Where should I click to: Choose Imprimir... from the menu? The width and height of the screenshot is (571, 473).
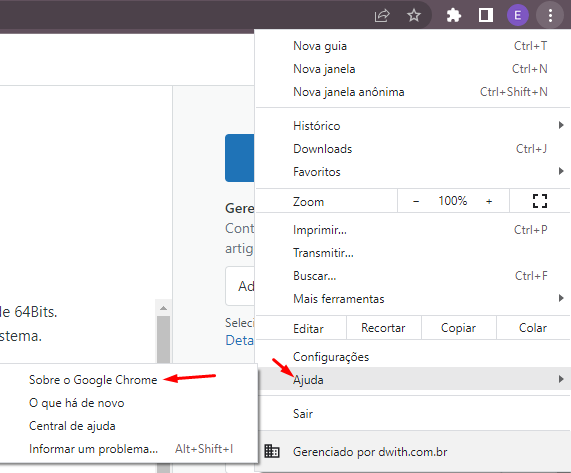pos(413,230)
